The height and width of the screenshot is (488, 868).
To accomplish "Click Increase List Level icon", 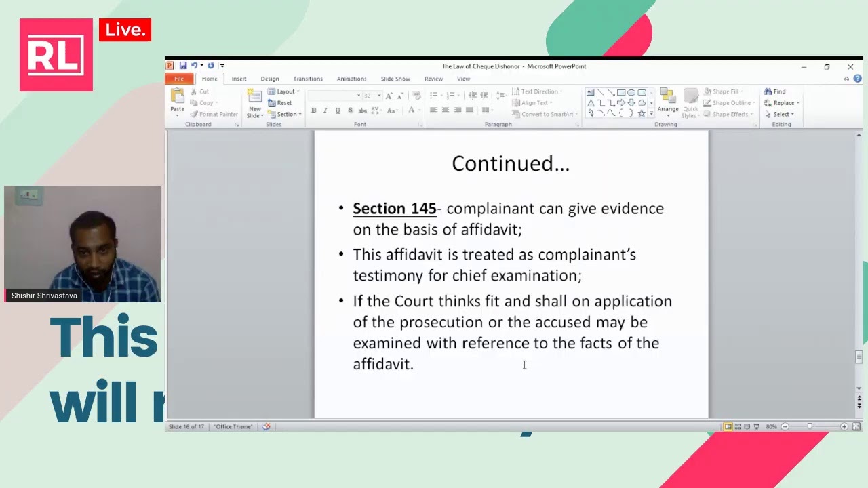I will (484, 96).
